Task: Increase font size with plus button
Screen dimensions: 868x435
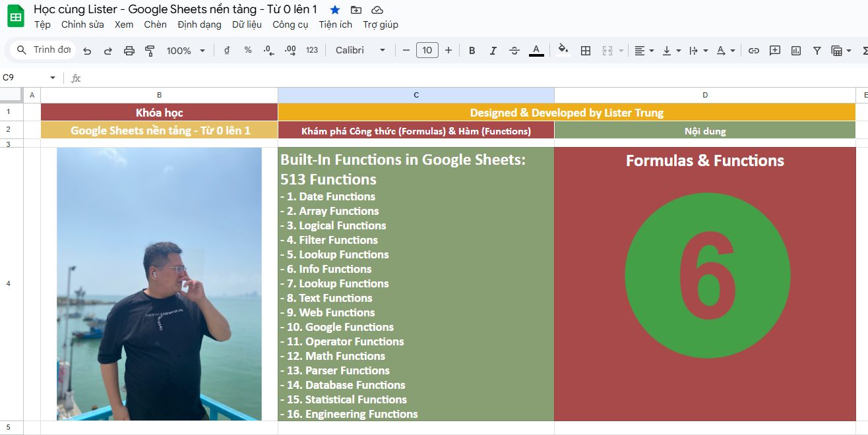Action: click(x=449, y=50)
